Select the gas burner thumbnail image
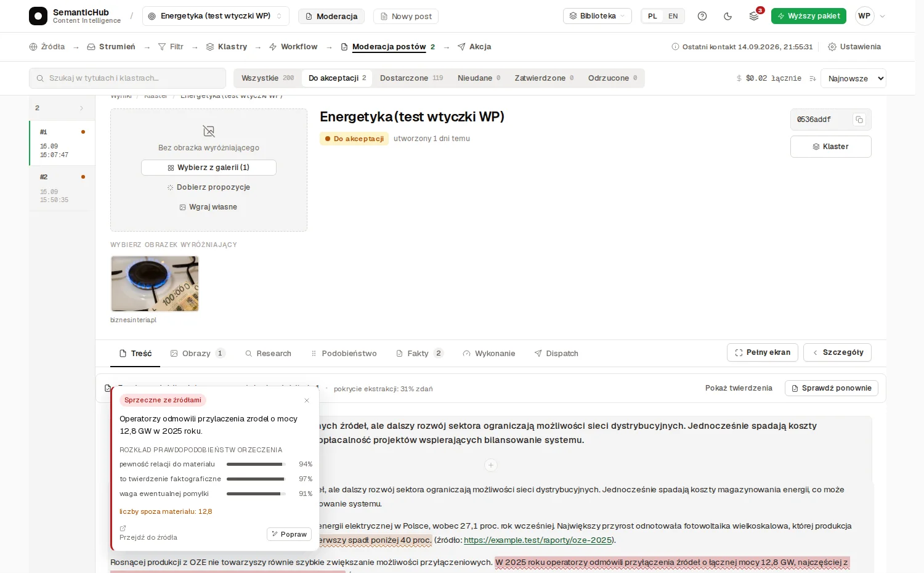This screenshot has width=924, height=573. pyautogui.click(x=155, y=284)
